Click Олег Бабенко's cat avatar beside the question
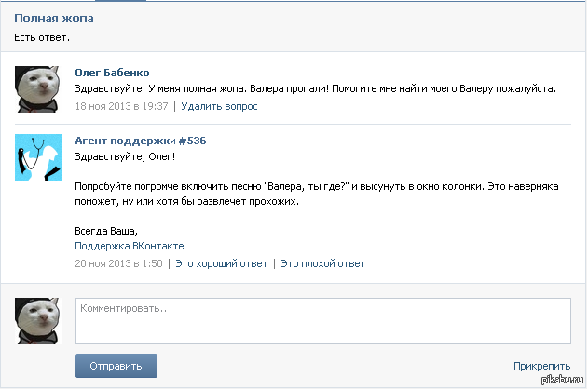 coord(39,90)
